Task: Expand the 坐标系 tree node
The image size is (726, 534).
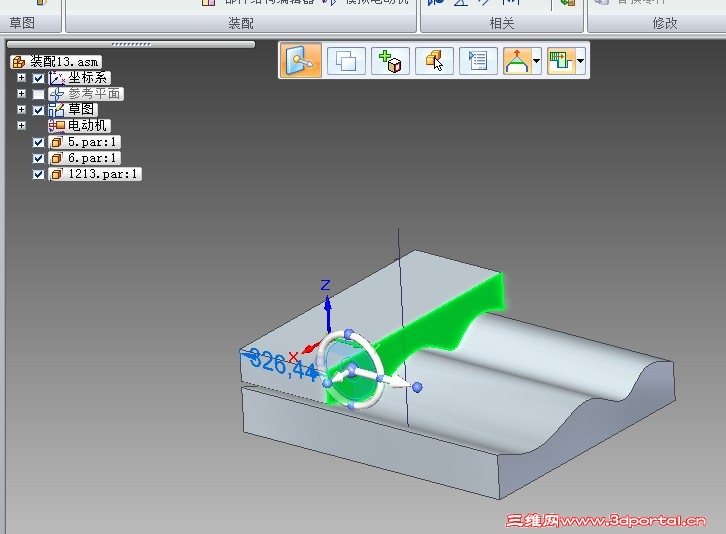Action: point(21,77)
